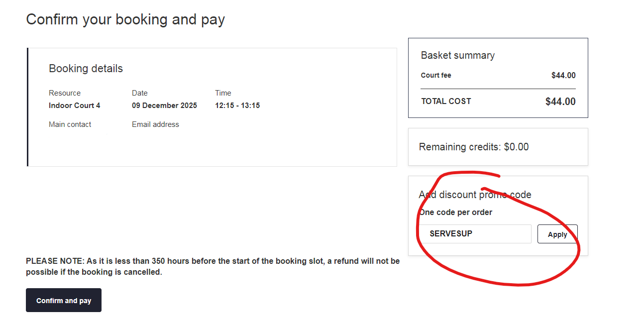Select the Booking details heading
The height and width of the screenshot is (327, 644).
[x=86, y=69]
